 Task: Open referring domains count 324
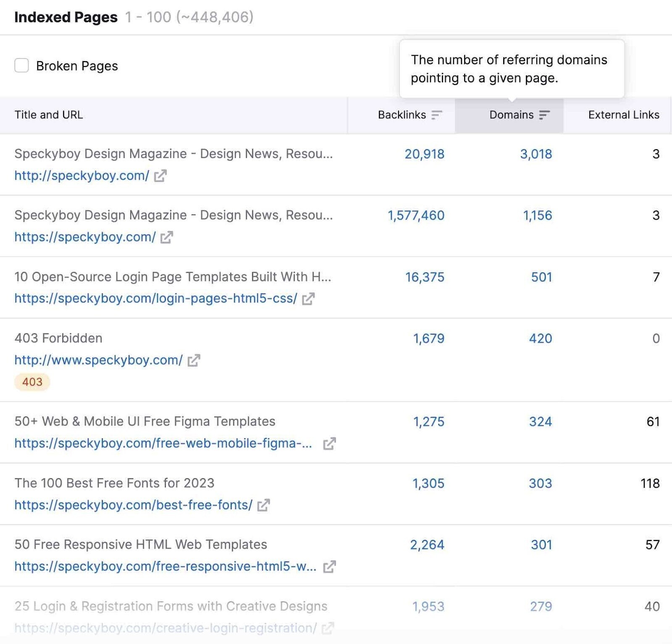[x=541, y=422]
